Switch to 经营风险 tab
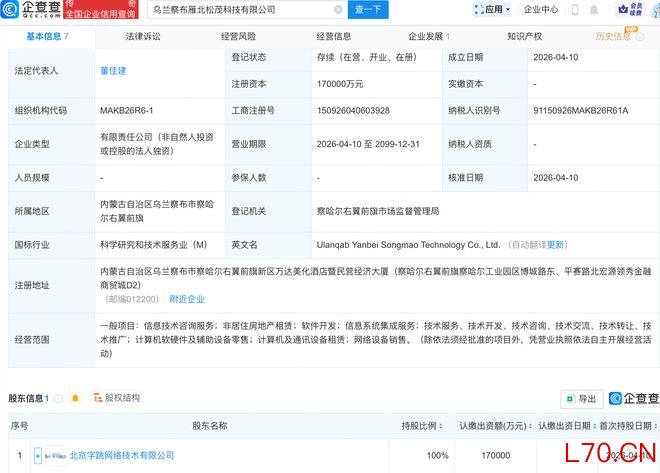The height and width of the screenshot is (473, 660). click(x=237, y=36)
